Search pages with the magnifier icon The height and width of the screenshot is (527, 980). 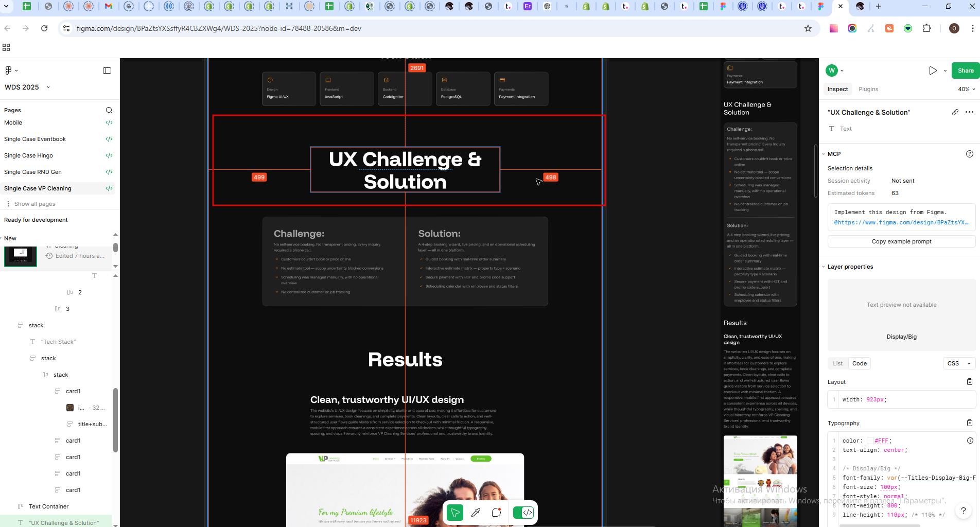(109, 110)
